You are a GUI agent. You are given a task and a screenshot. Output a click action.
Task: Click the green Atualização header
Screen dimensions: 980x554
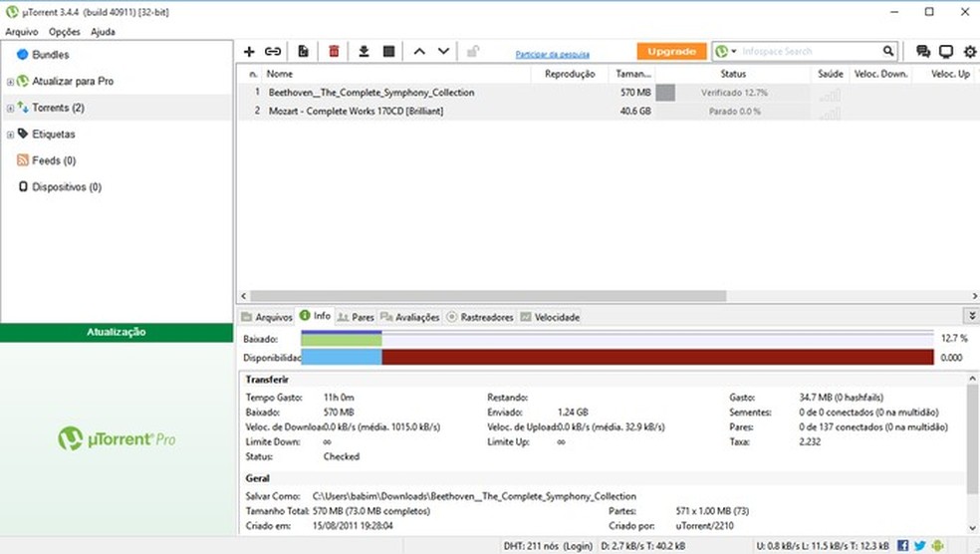117,332
